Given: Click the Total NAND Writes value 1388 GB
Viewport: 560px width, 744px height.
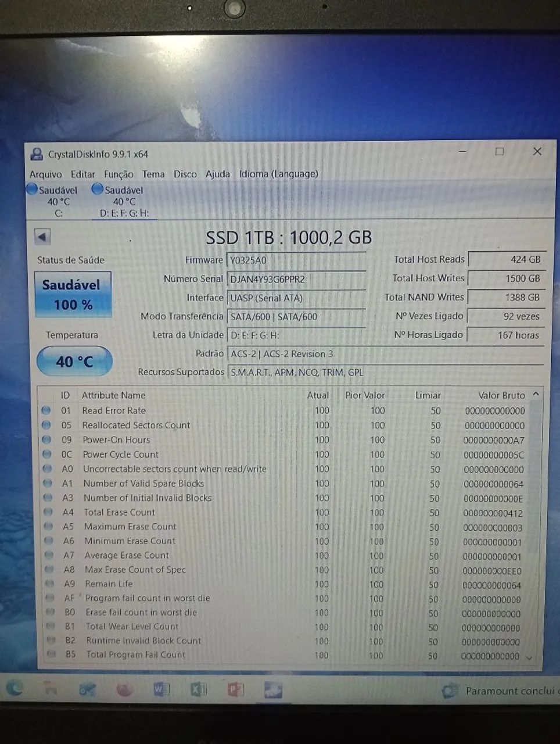Looking at the screenshot, I should [507, 297].
